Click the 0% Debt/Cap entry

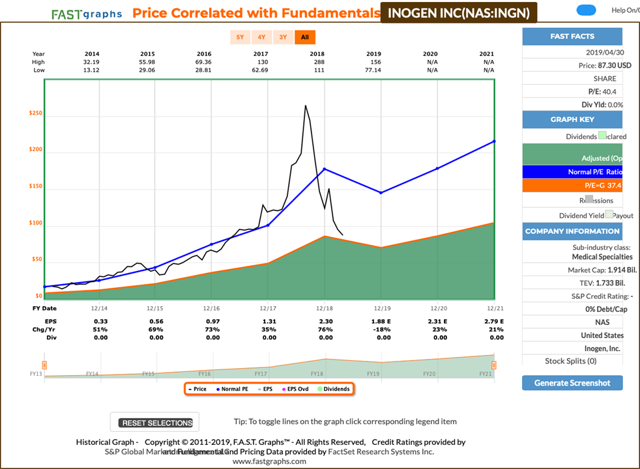pos(606,309)
